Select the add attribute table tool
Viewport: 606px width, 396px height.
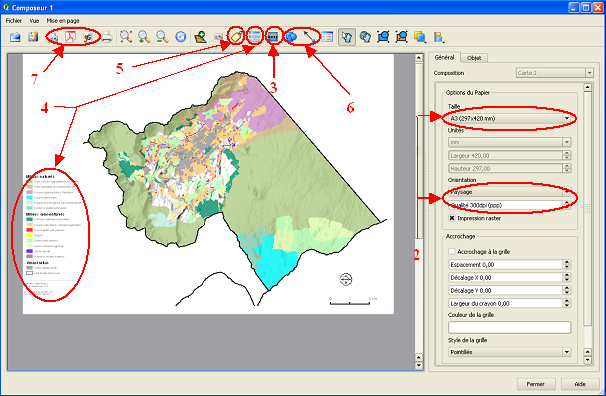point(327,37)
